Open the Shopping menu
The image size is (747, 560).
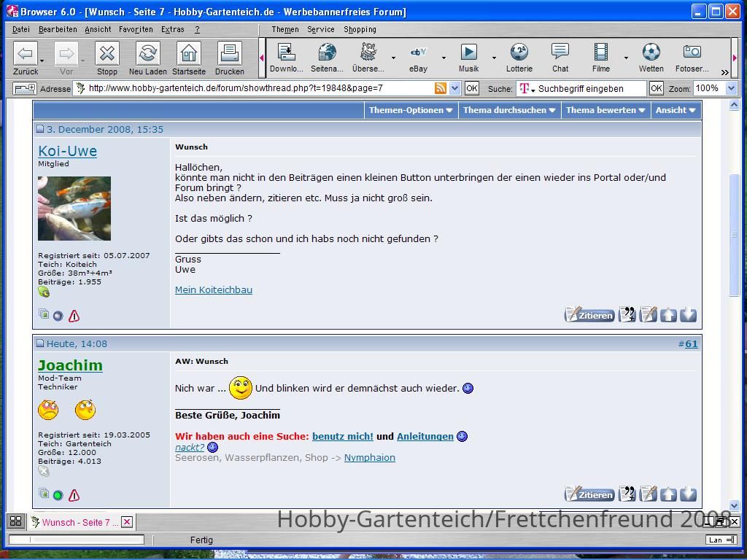tap(360, 29)
